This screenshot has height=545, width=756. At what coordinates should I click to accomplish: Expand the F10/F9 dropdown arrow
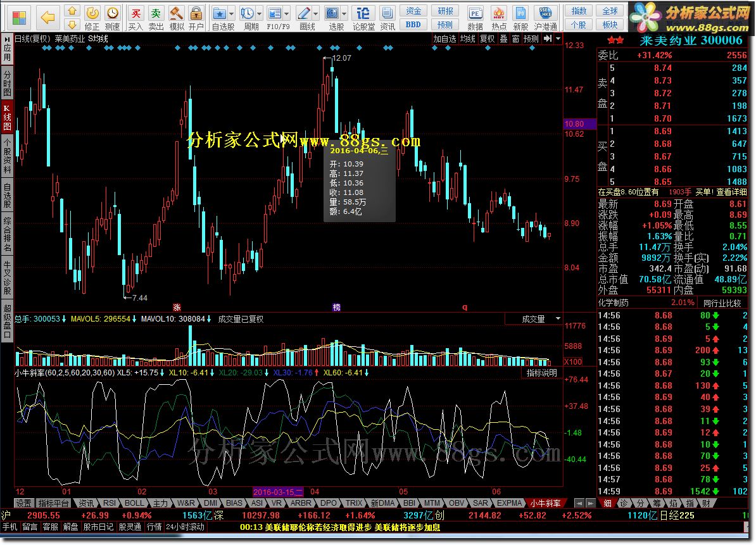click(x=287, y=13)
